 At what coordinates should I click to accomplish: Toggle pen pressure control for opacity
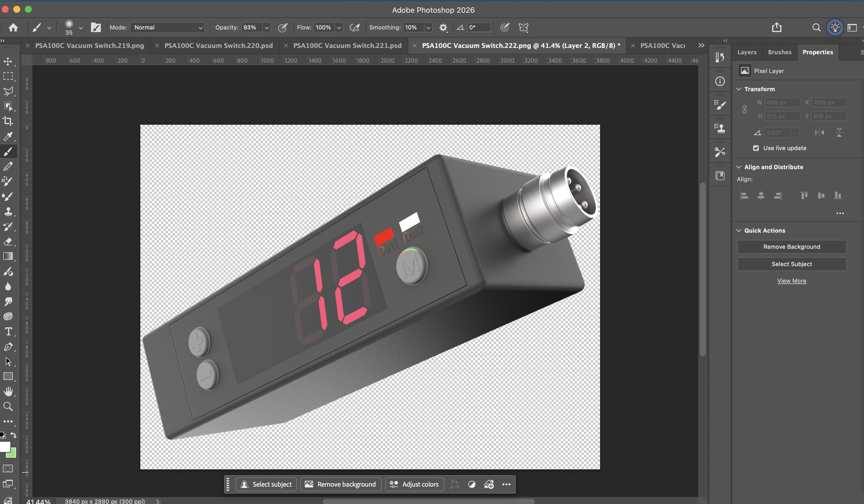tap(283, 27)
